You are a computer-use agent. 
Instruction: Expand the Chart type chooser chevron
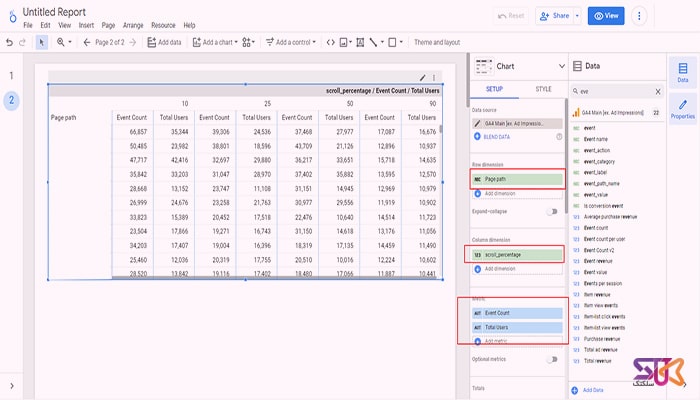(561, 66)
